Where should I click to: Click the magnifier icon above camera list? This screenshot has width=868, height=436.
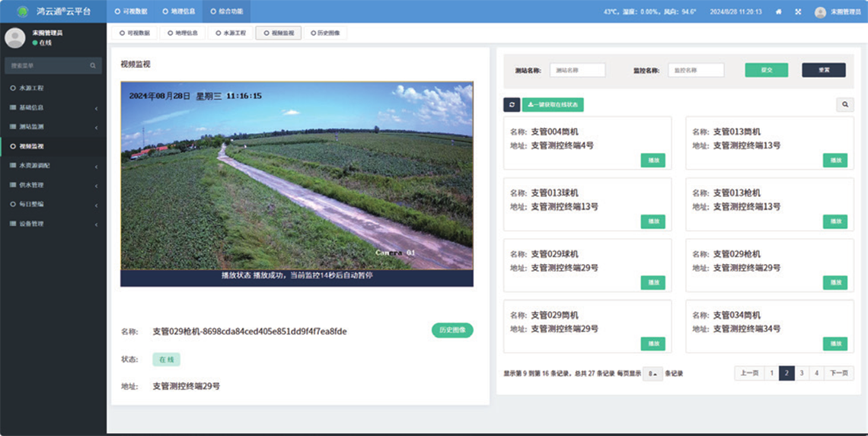pyautogui.click(x=844, y=105)
